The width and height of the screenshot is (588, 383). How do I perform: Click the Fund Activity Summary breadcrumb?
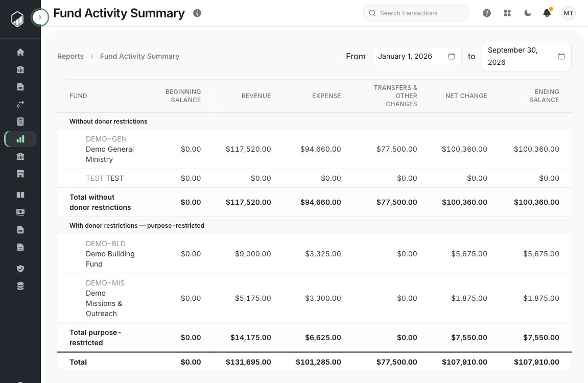click(x=139, y=56)
